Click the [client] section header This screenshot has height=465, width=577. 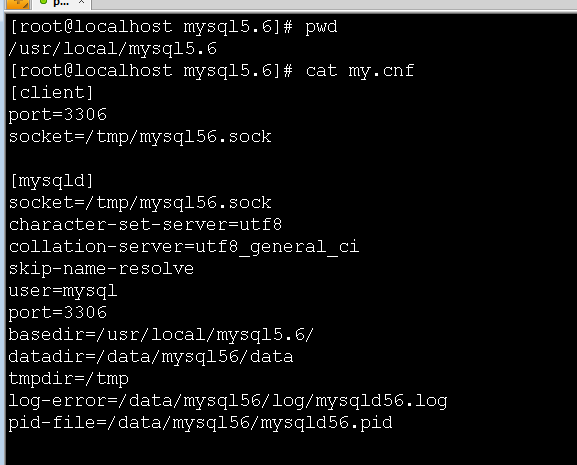51,93
